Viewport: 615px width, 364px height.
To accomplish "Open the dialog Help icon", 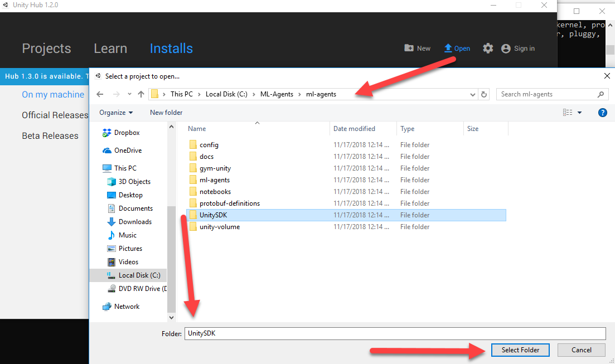I will point(602,113).
